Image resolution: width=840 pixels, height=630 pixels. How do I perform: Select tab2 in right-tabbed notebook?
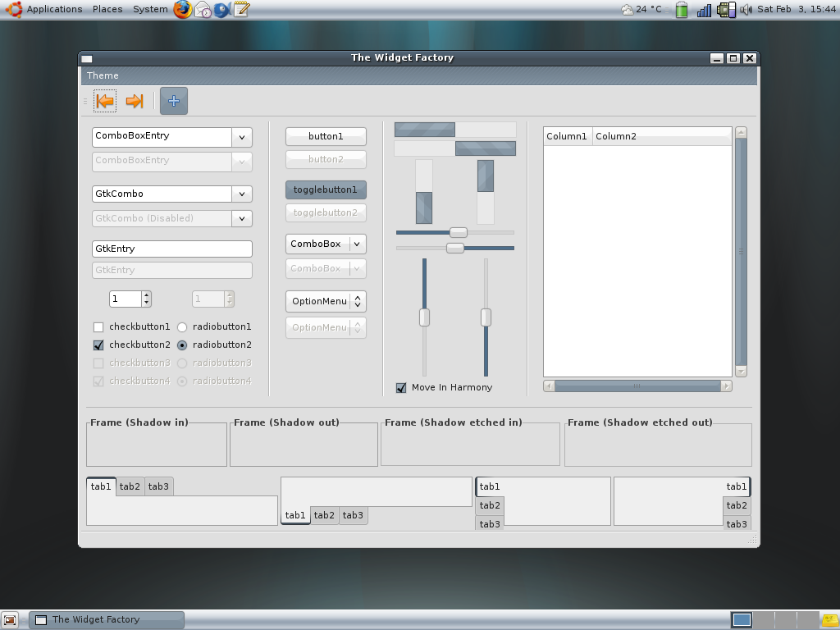point(737,505)
